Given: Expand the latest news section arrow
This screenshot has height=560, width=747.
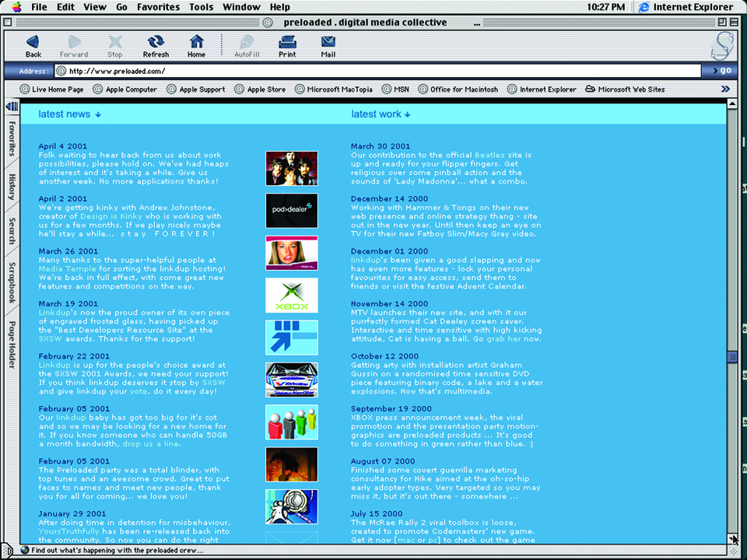Looking at the screenshot, I should 99,115.
